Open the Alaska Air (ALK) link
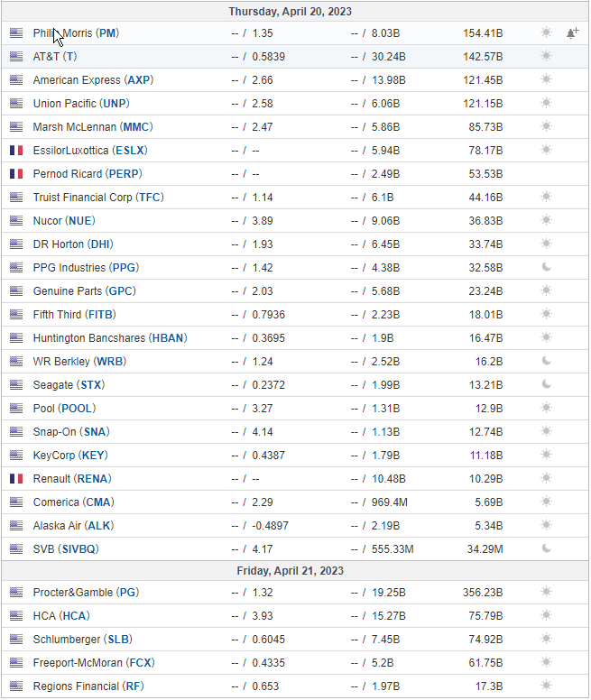 [74, 525]
